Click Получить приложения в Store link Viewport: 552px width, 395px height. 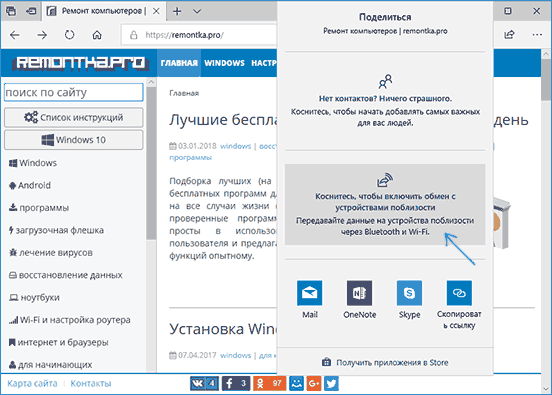(385, 362)
